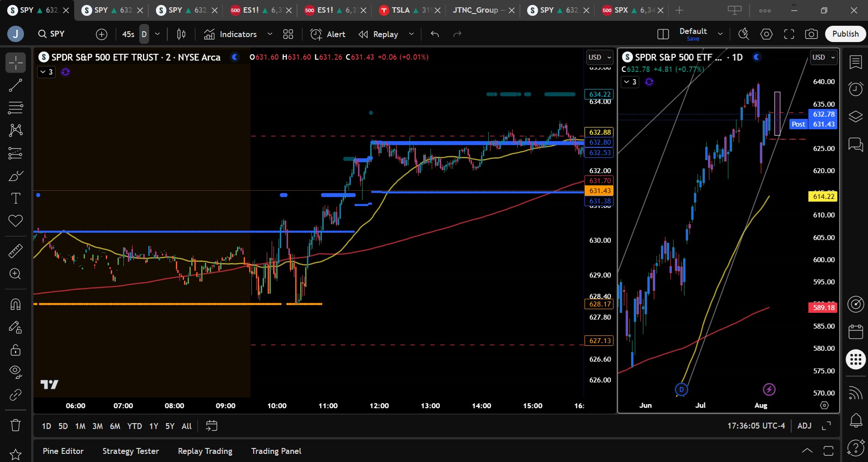Open USD currency dropdown on left chart
Image resolution: width=868 pixels, height=462 pixels.
(x=599, y=57)
